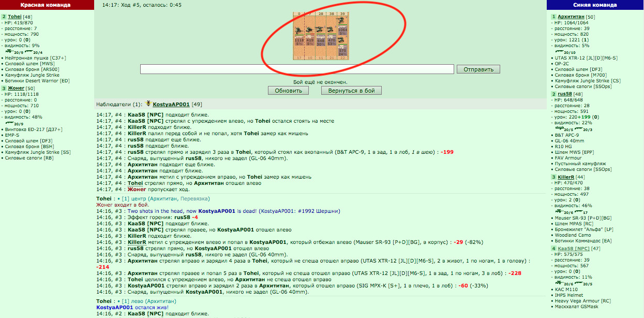Click KillerR's weapon icon marked 20/6
The width and height of the screenshot is (644, 318).
(x=560, y=211)
